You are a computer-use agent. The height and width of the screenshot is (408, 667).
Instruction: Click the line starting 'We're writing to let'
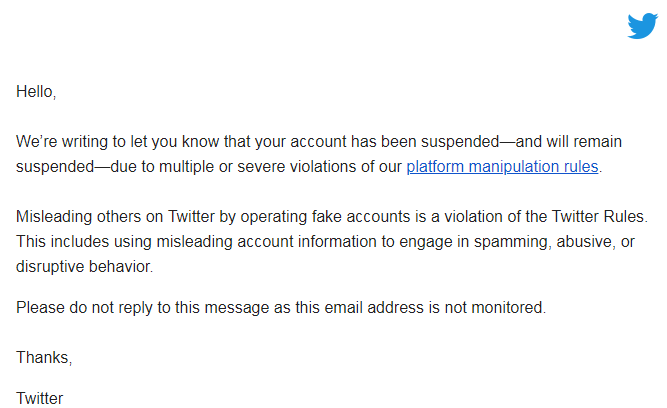pos(319,142)
